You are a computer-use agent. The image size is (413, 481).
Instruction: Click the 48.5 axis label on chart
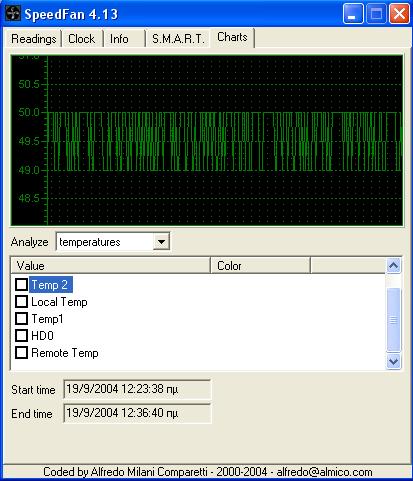pyautogui.click(x=29, y=198)
